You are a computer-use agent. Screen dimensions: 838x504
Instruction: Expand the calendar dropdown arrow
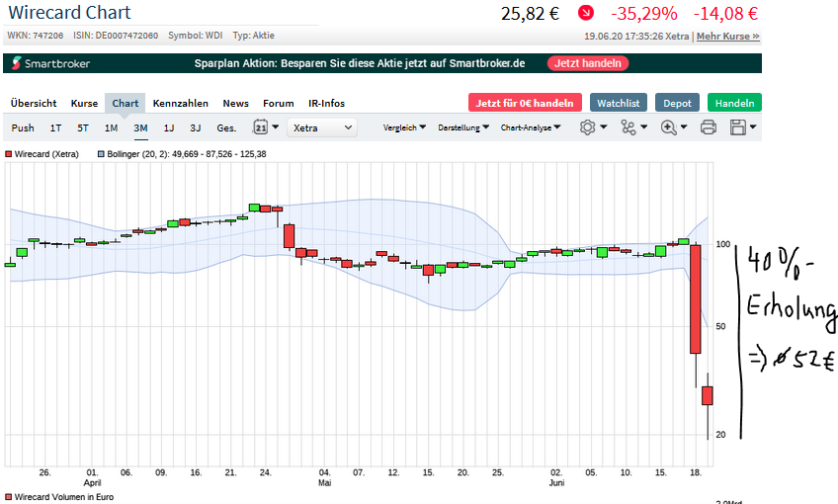(276, 127)
